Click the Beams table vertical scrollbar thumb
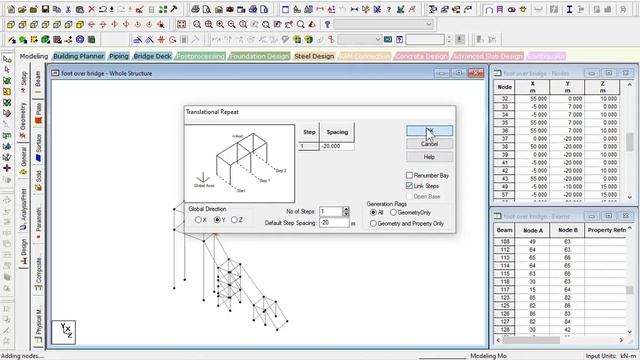 629,290
